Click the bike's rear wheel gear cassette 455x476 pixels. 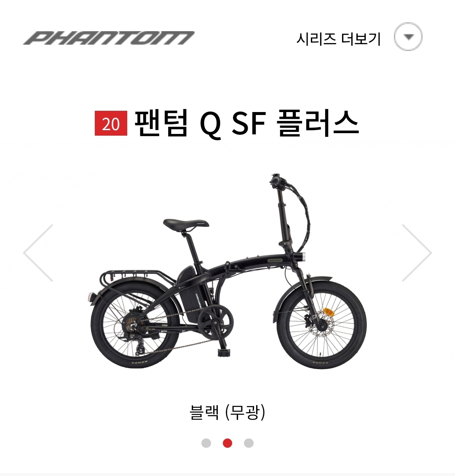coord(134,326)
